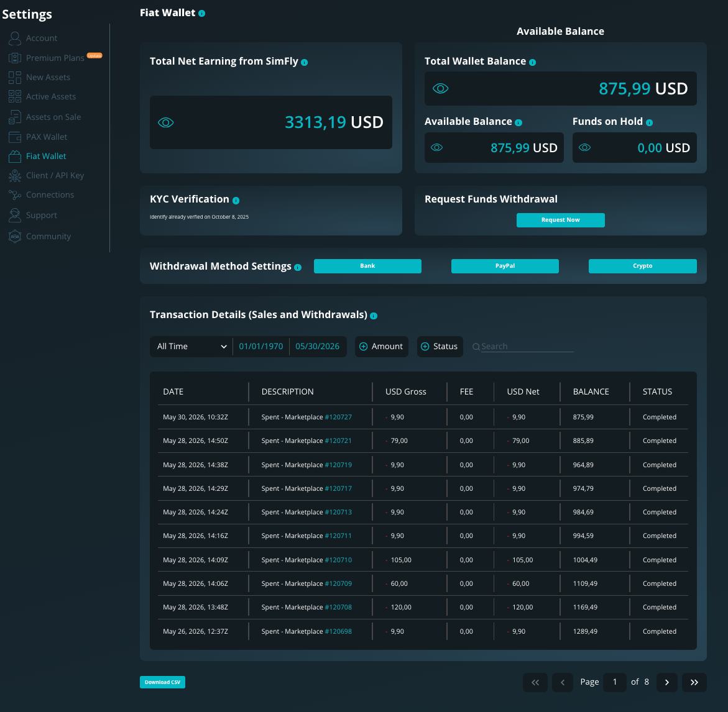Click the Assets on Sale icon
The height and width of the screenshot is (712, 728).
click(15, 117)
